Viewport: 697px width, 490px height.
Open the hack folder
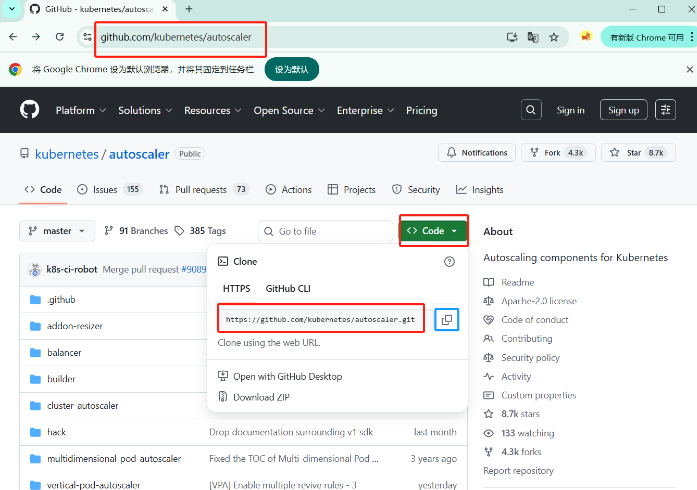[x=56, y=432]
